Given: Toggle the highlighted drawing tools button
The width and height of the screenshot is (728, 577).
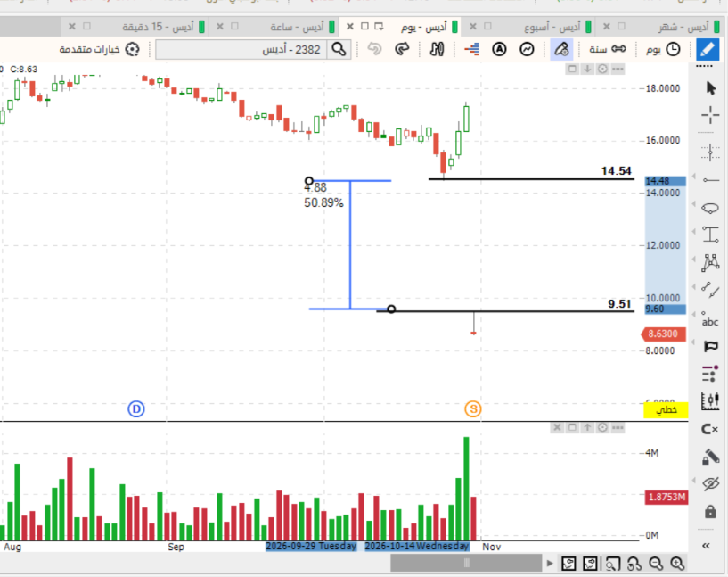Looking at the screenshot, I should [561, 49].
